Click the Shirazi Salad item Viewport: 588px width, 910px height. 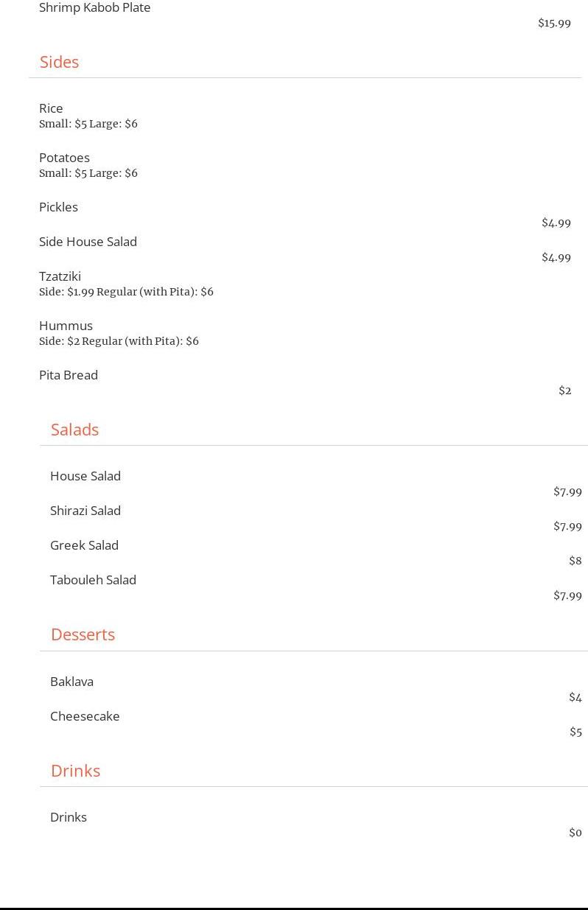(85, 511)
